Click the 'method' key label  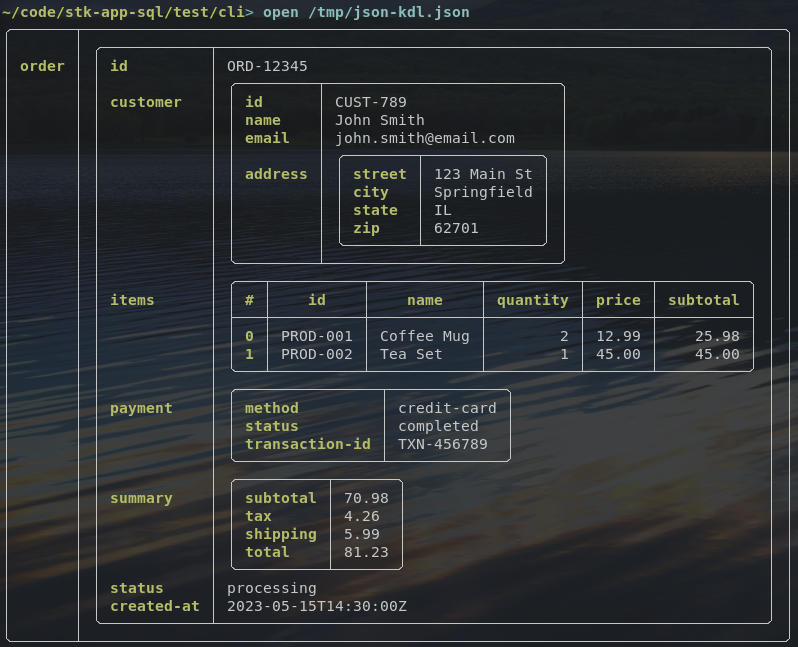tap(271, 408)
